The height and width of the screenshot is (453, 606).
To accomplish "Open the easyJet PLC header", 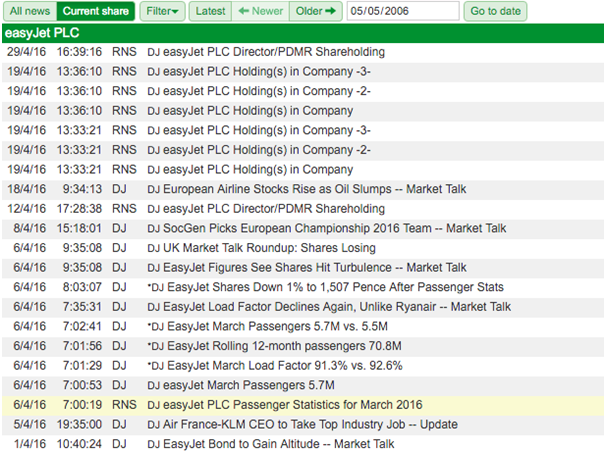I will click(303, 33).
